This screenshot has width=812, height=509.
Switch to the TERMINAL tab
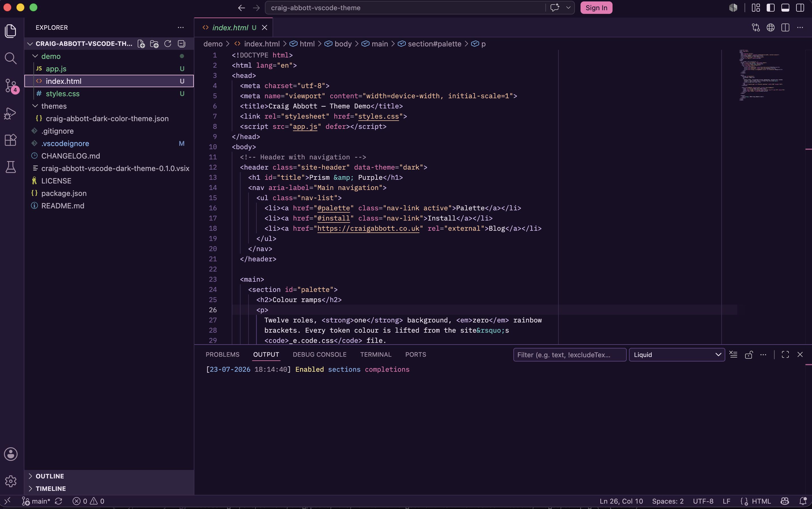[376, 354]
